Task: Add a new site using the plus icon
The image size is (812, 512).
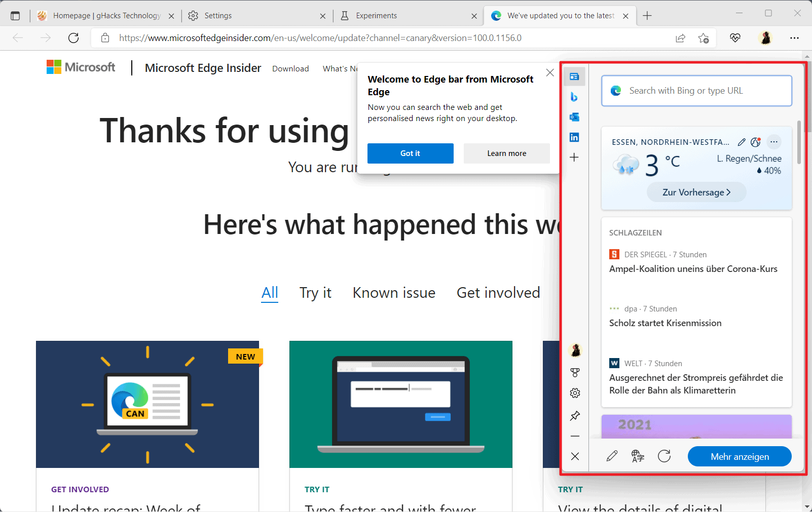Action: 575,157
